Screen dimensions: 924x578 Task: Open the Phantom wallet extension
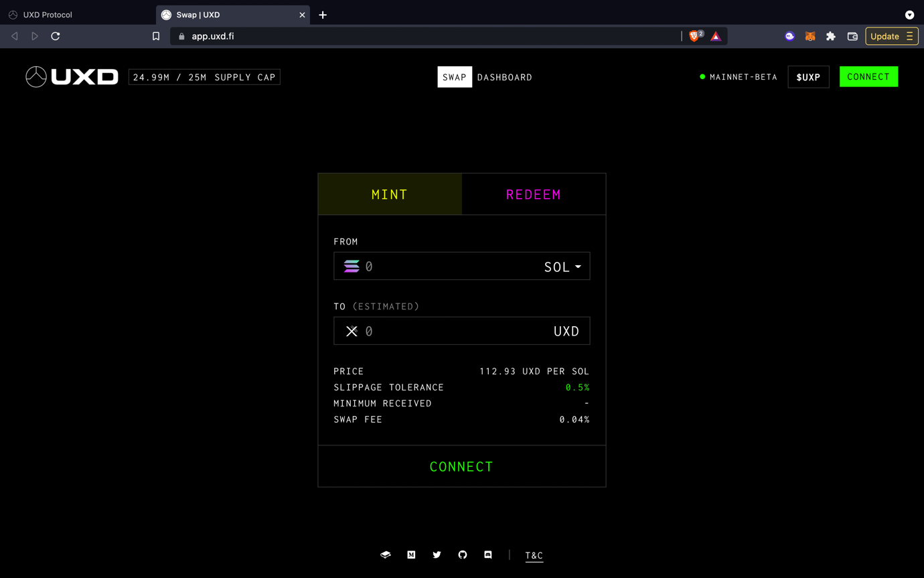(x=790, y=36)
